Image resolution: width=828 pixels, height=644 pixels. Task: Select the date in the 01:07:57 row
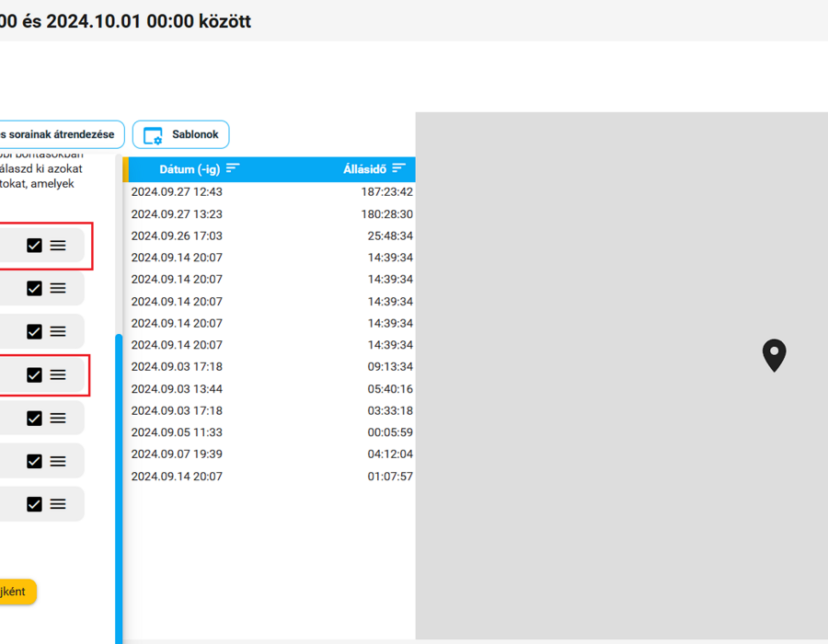coord(177,477)
